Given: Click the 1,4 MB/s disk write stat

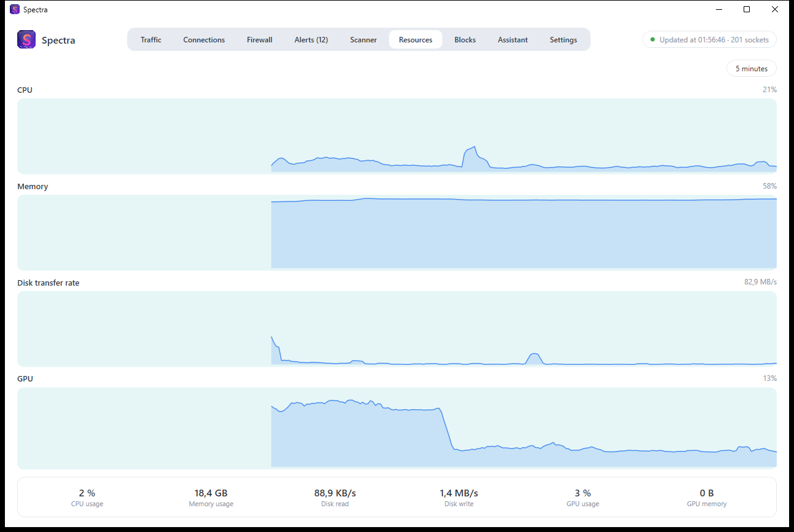Looking at the screenshot, I should click(x=459, y=498).
